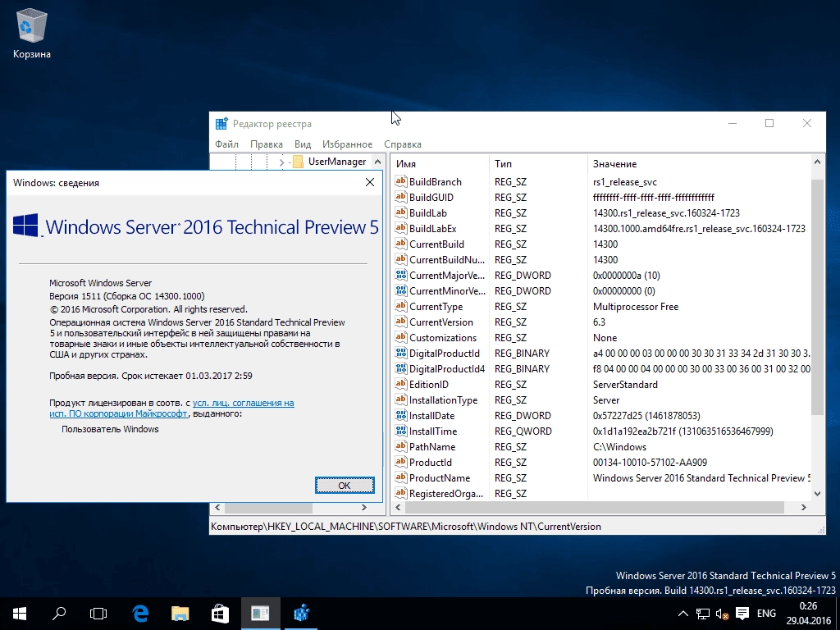The image size is (840, 630).
Task: Select the InstallTime QWORD icon
Action: tap(400, 430)
